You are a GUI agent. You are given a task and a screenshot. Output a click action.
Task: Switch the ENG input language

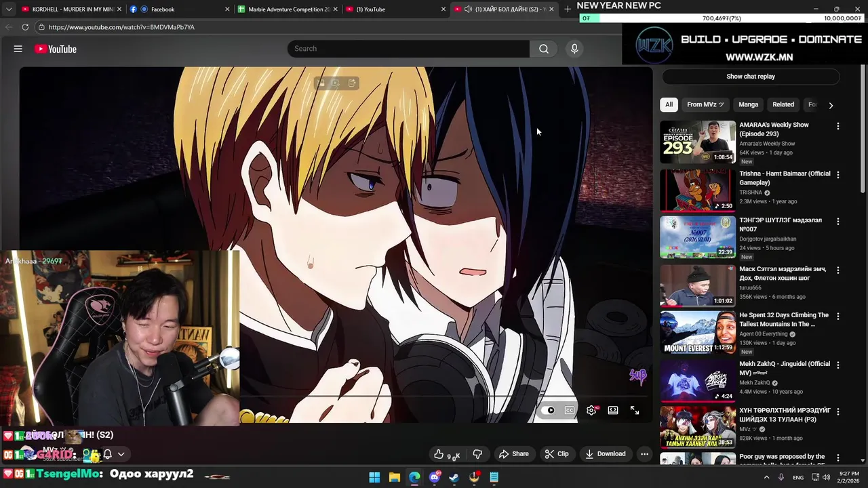coord(798,477)
